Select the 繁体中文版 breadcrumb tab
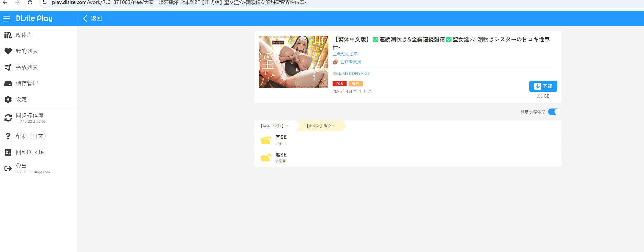The height and width of the screenshot is (252, 644). [x=274, y=126]
